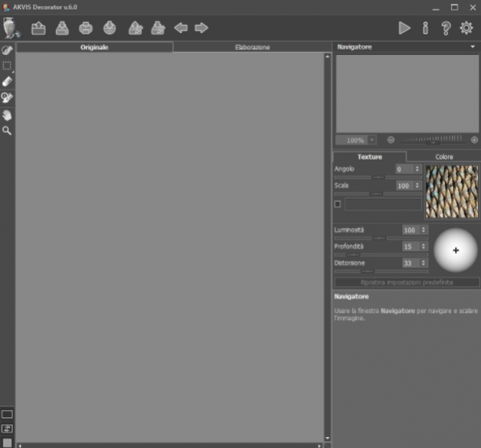Click the undo left arrow

(x=181, y=28)
